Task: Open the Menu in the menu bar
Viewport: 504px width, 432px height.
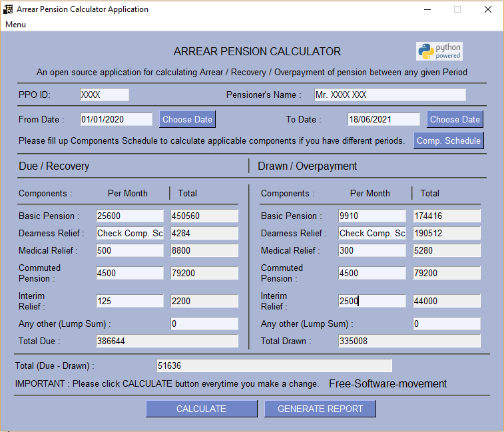Action: (15, 25)
